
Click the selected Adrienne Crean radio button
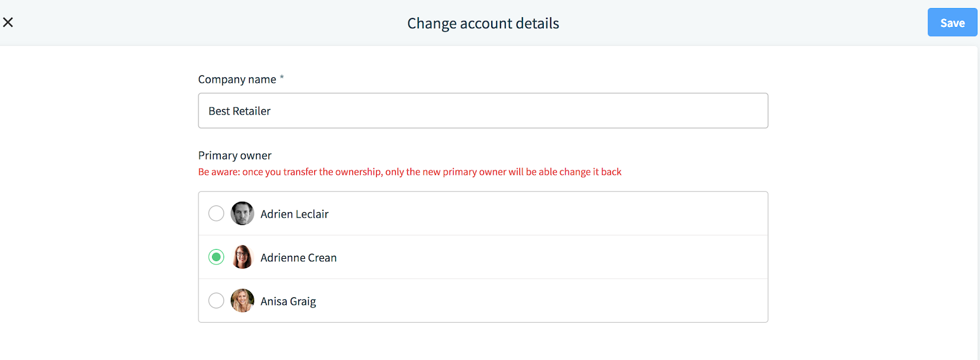pos(216,257)
